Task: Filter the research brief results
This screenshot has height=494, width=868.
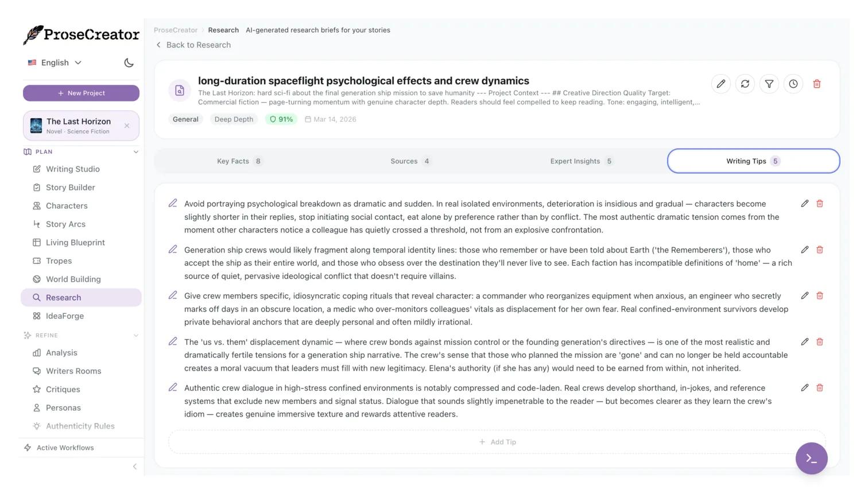Action: (769, 84)
